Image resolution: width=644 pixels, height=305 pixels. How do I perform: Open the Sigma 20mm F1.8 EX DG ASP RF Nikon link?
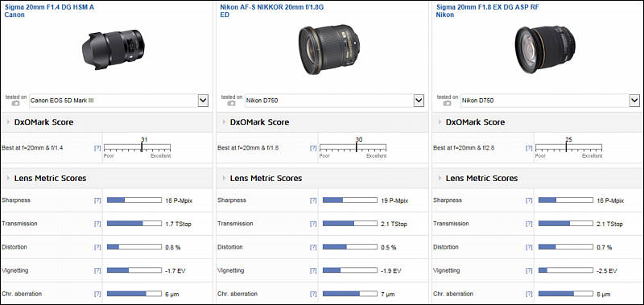click(x=487, y=10)
